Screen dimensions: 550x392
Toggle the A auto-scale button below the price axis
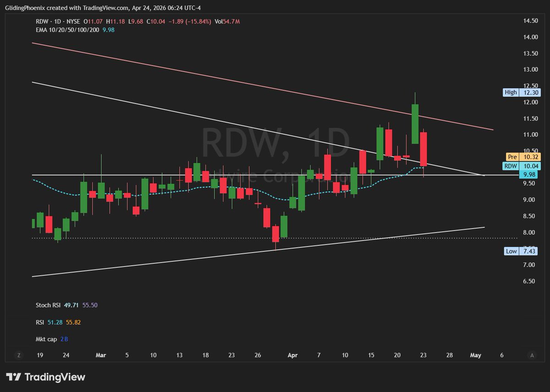coord(532,355)
